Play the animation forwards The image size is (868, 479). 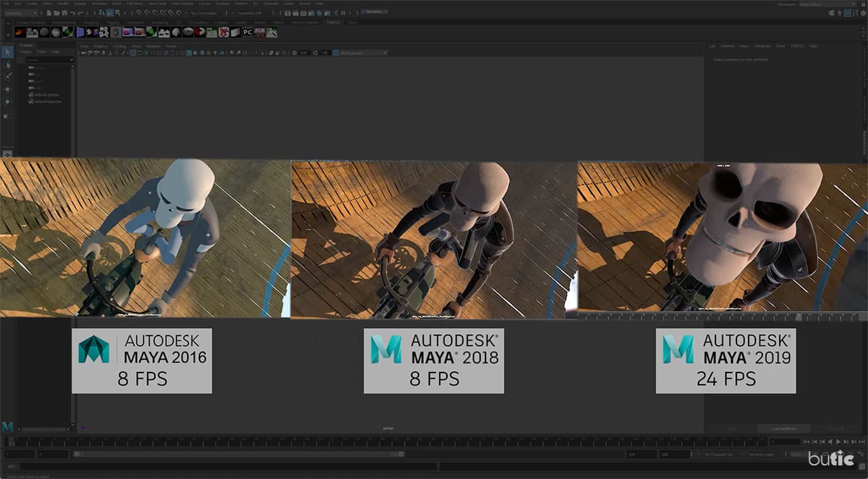(x=838, y=442)
